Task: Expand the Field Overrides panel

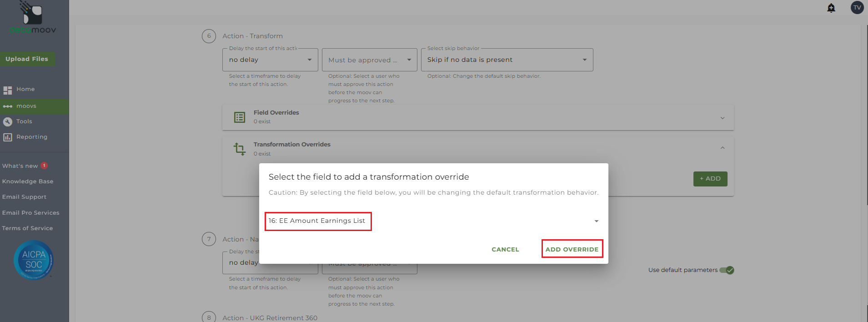Action: coord(722,118)
